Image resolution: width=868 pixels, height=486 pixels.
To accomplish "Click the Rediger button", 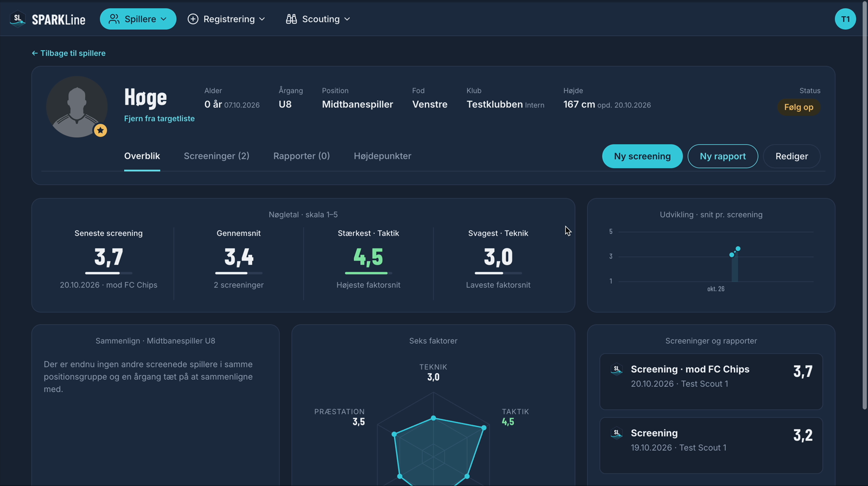I will pos(792,156).
